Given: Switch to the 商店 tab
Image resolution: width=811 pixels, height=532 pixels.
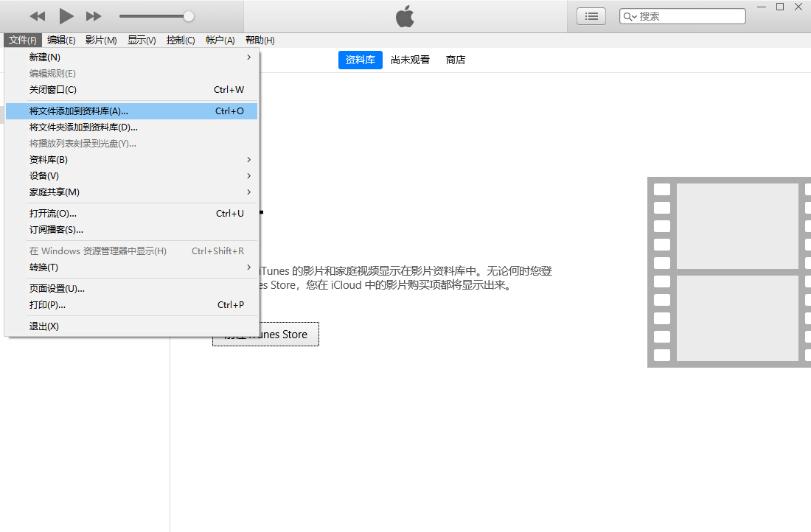Looking at the screenshot, I should 456,60.
